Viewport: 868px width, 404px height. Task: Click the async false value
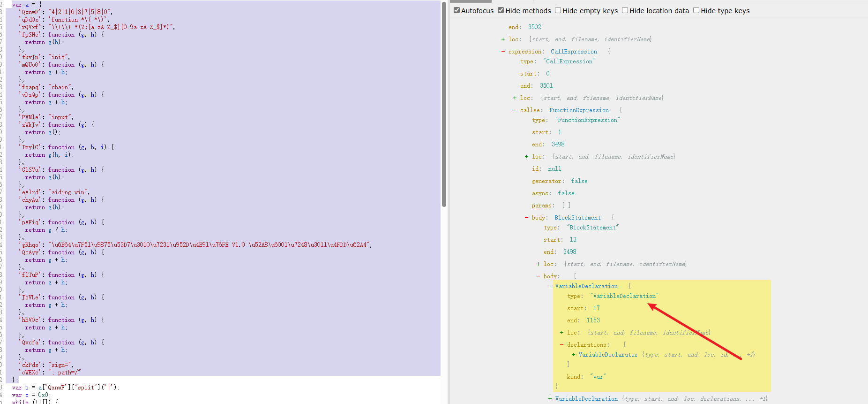tap(566, 193)
